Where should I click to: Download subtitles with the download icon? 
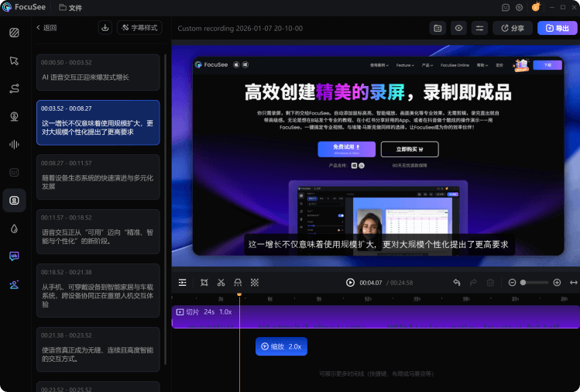(105, 28)
